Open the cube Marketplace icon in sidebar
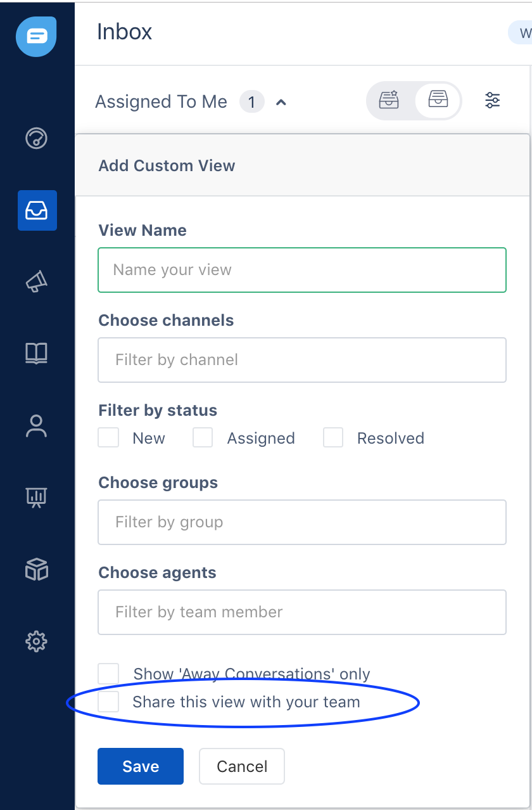Viewport: 532px width, 810px height. click(x=36, y=570)
